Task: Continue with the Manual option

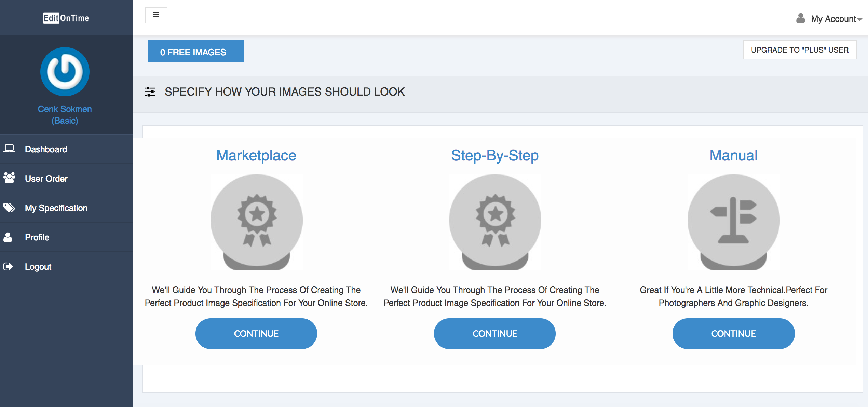Action: (733, 334)
